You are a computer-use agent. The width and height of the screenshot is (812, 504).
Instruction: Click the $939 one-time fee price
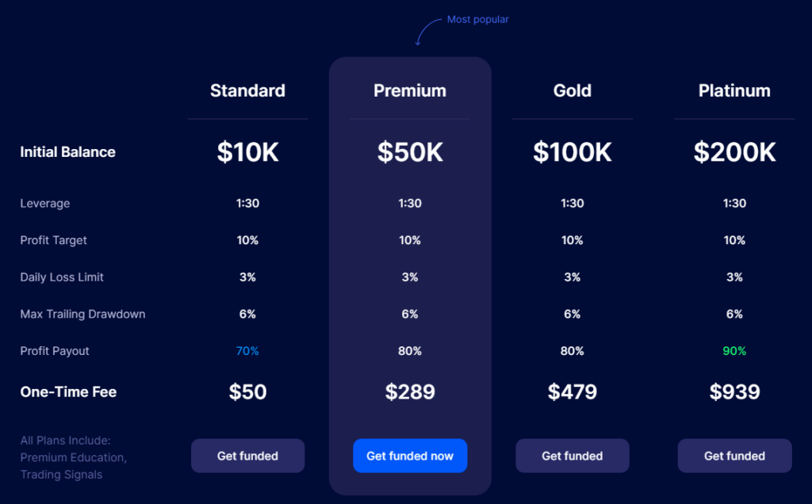pos(734,391)
